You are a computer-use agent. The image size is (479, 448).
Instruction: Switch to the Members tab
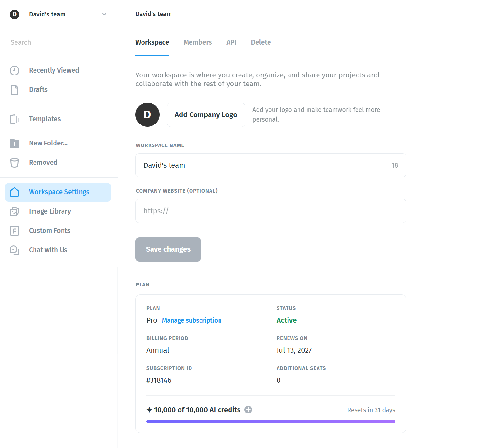(198, 42)
